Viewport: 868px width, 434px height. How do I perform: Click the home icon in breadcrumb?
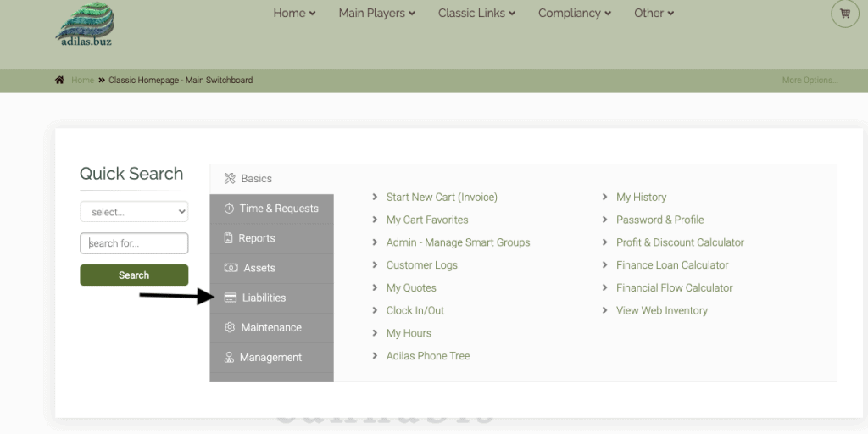(x=60, y=80)
